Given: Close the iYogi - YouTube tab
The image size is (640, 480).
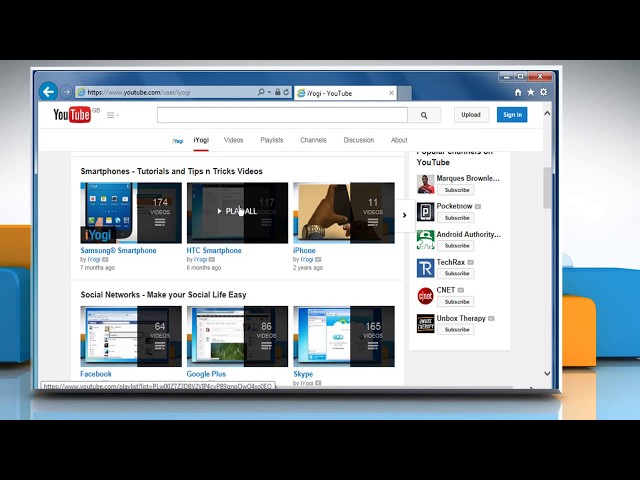Looking at the screenshot, I should 391,93.
